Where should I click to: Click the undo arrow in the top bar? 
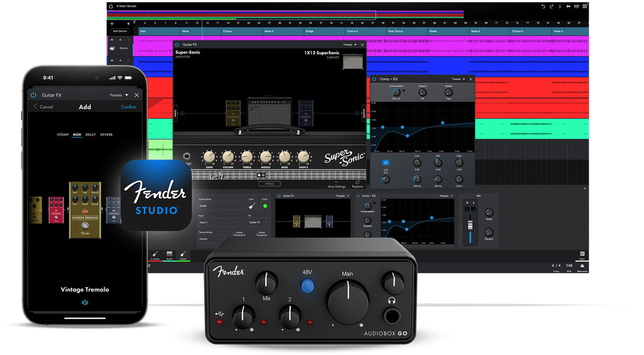(543, 6)
